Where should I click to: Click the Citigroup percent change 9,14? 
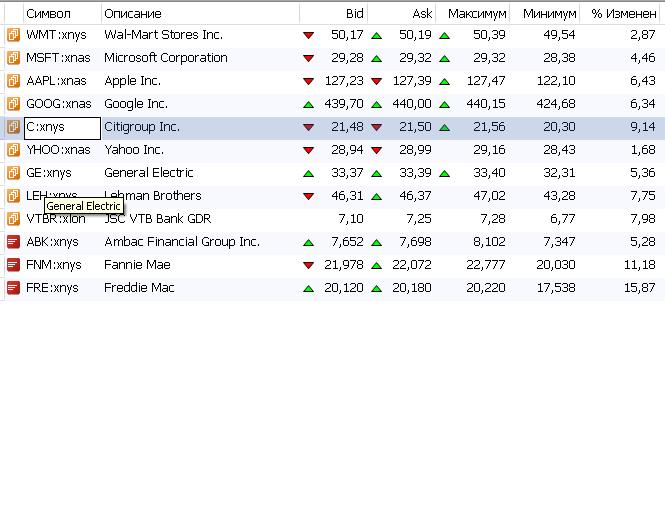pos(643,126)
